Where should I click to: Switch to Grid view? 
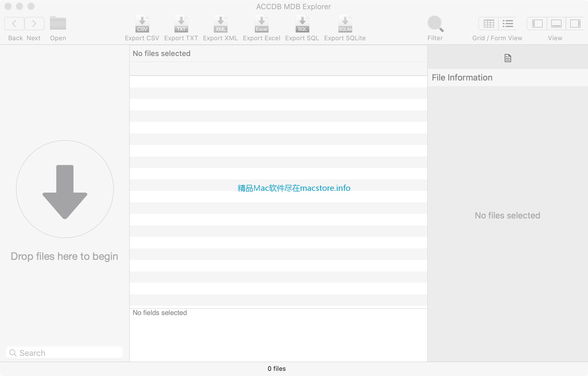(x=488, y=23)
